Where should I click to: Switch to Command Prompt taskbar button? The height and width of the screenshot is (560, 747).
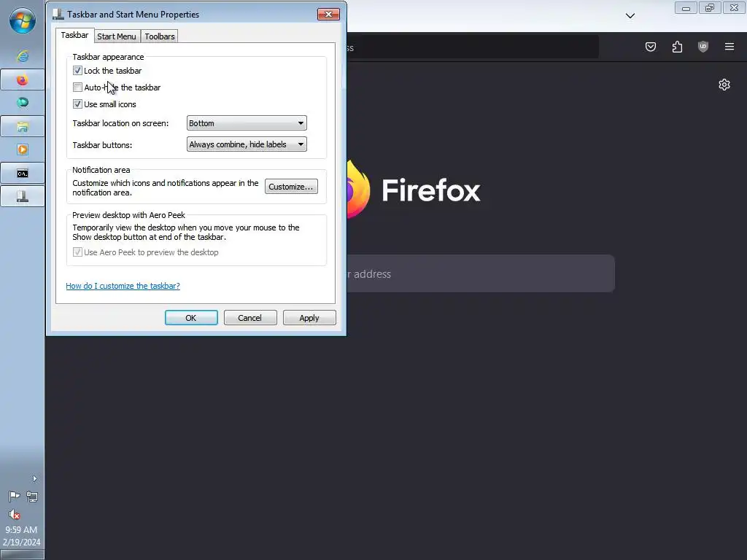click(23, 173)
